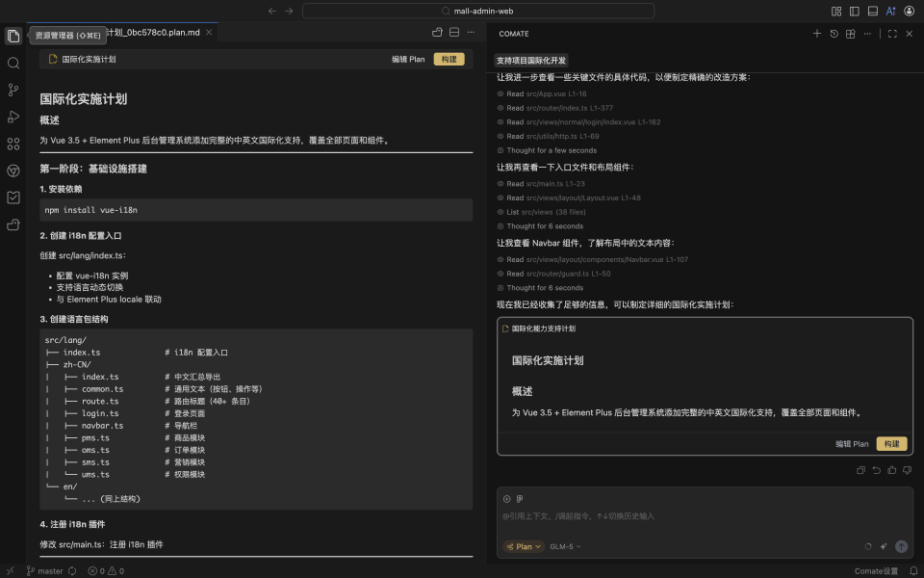The image size is (924, 578).
Task: Open the GLM-5 model dropdown
Action: pyautogui.click(x=565, y=547)
